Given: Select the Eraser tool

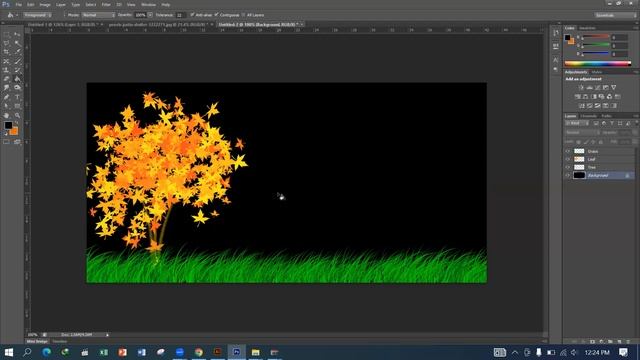Looking at the screenshot, I should click(x=7, y=79).
